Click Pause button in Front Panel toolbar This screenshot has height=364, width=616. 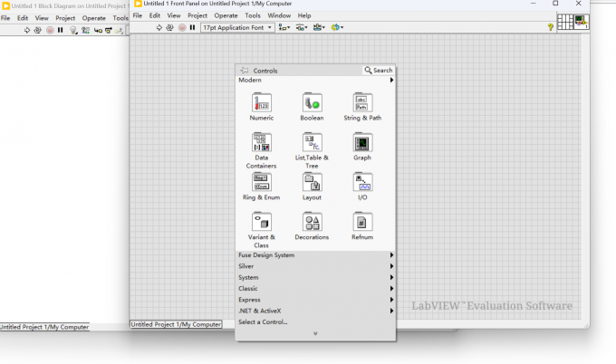click(192, 27)
